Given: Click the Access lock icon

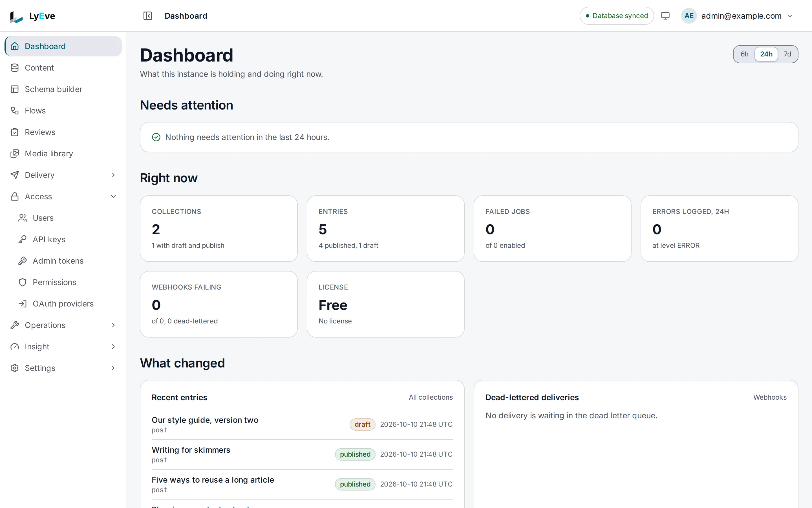Looking at the screenshot, I should click(x=15, y=196).
